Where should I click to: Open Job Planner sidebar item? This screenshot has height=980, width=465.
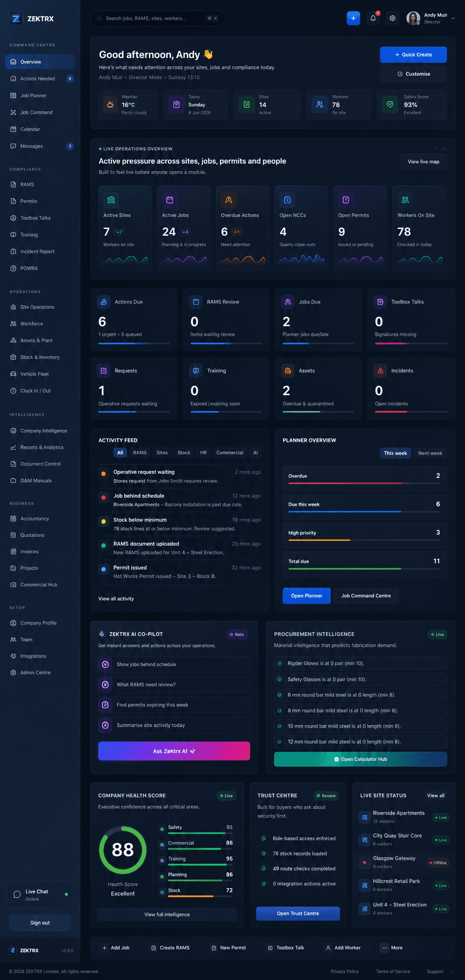[x=40, y=96]
